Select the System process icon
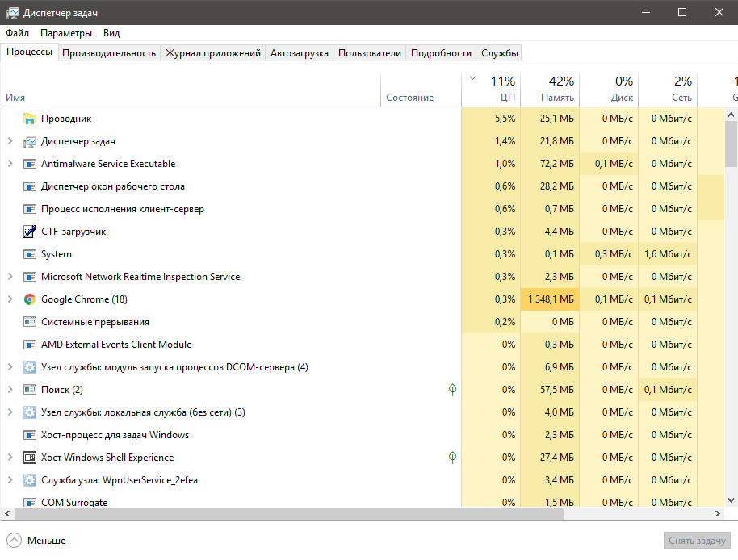Viewport: 738px width, 560px height. (x=29, y=253)
